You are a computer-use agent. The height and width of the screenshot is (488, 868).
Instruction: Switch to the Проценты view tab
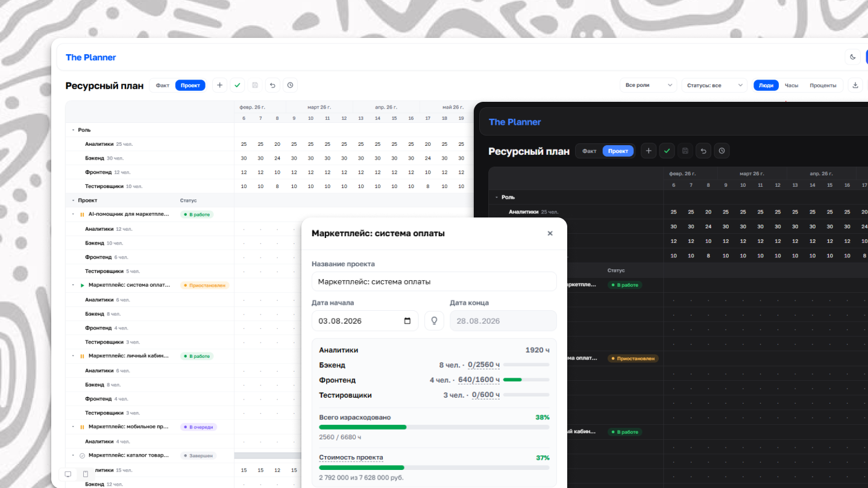[823, 86]
